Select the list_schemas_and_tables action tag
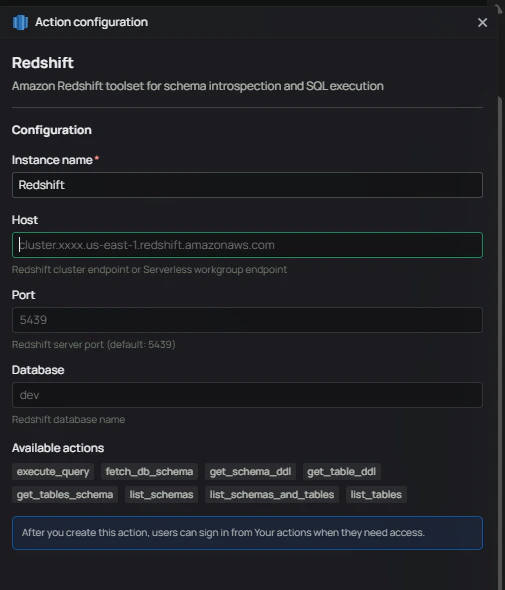The image size is (505, 590). pyautogui.click(x=272, y=494)
